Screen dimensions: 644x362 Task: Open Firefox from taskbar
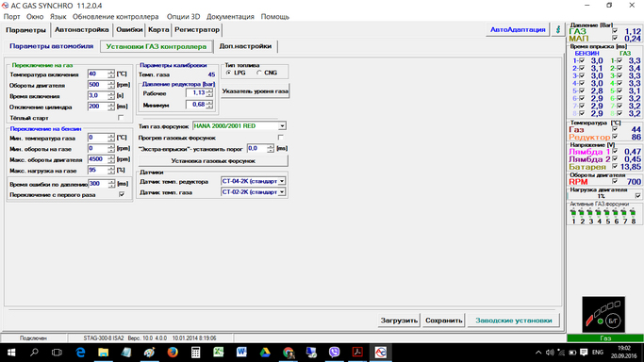[x=173, y=353]
